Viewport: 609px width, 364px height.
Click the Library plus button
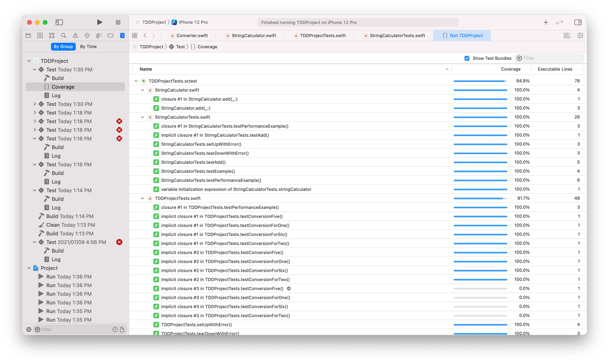pyautogui.click(x=545, y=22)
